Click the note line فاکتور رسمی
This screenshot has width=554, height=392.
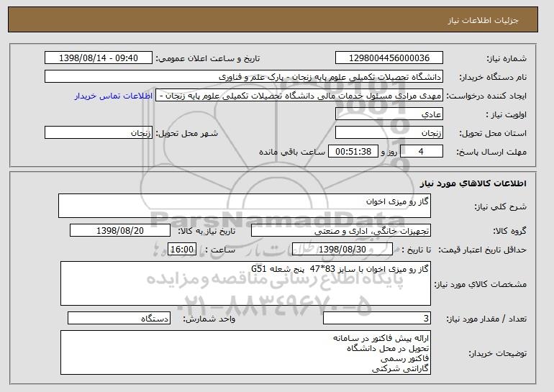(x=405, y=358)
